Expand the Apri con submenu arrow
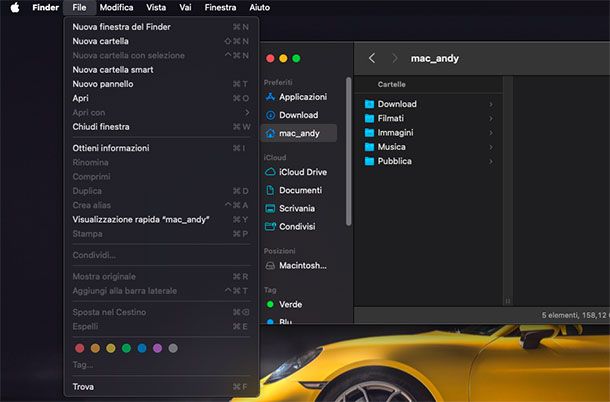This screenshot has height=402, width=610. 247,112
